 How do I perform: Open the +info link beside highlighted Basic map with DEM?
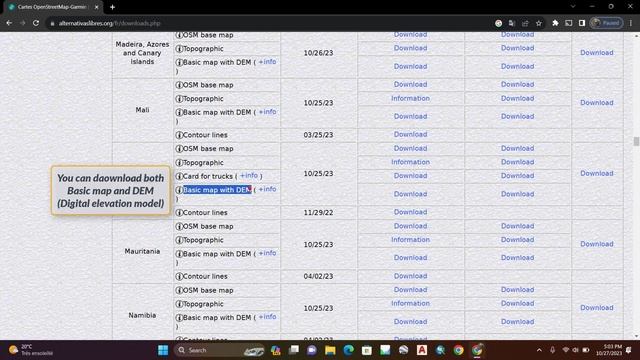click(x=267, y=189)
